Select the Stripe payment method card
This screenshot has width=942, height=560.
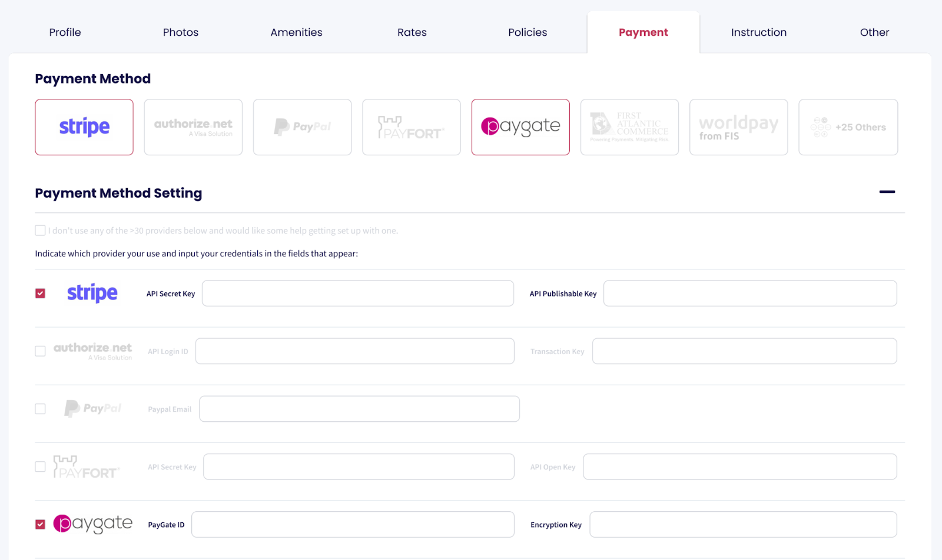[84, 127]
